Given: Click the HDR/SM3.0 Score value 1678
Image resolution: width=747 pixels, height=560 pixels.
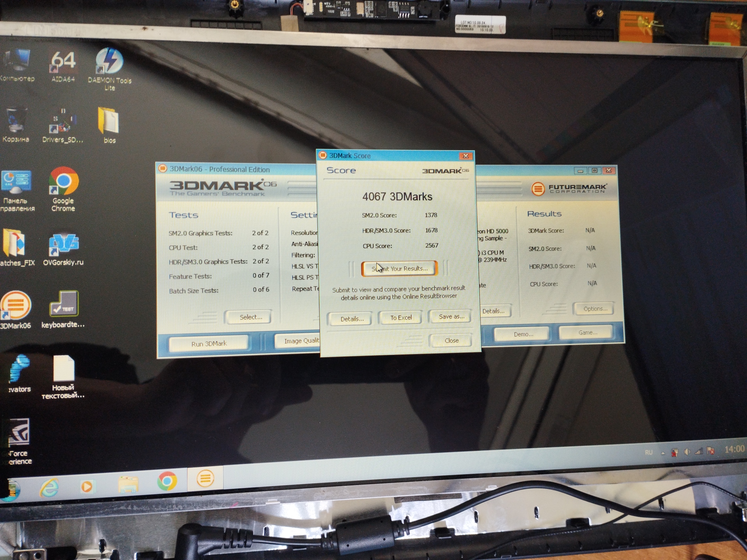Looking at the screenshot, I should [431, 230].
